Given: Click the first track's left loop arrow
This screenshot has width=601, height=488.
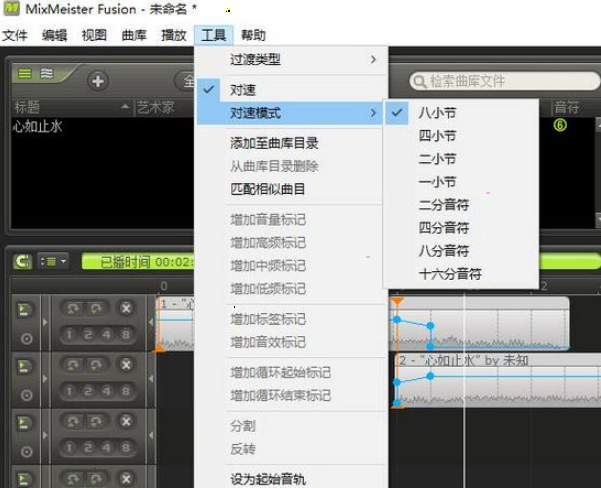Looking at the screenshot, I should coord(73,308).
